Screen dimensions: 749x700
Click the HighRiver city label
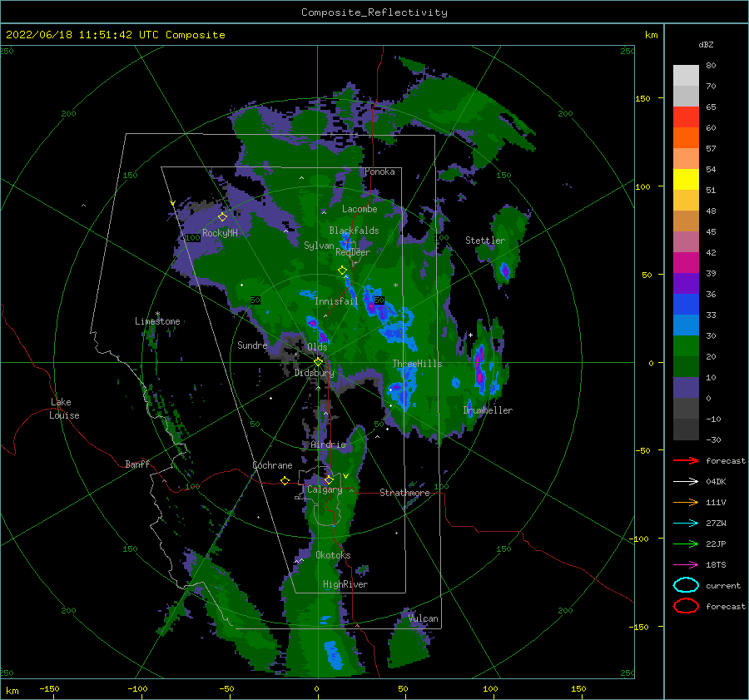(345, 584)
